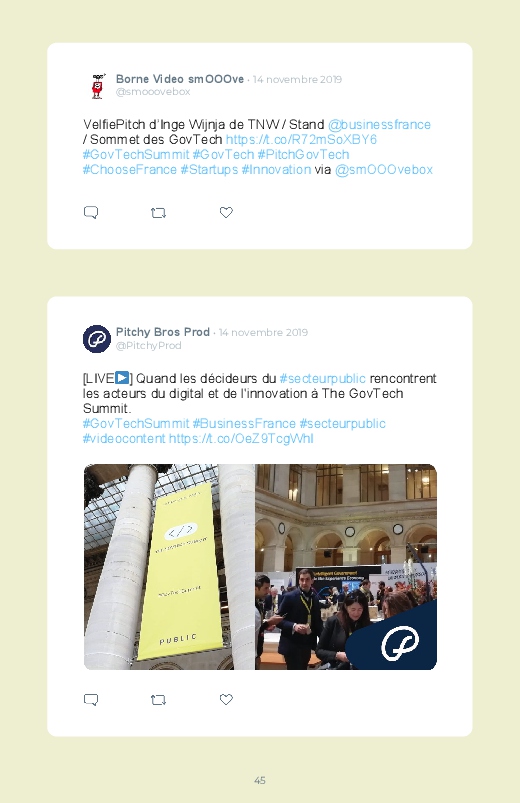Click the Borne Video smOOOve name

coord(180,79)
